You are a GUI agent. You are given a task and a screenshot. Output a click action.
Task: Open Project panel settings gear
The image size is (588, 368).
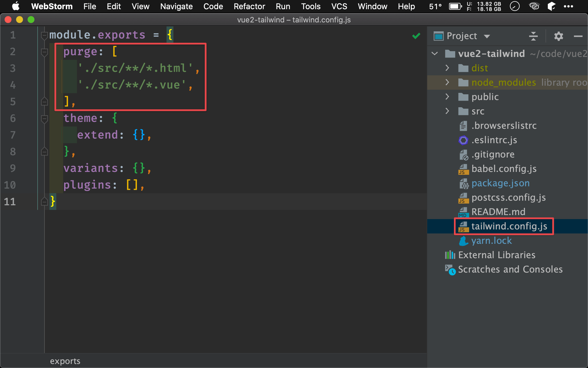pyautogui.click(x=558, y=36)
